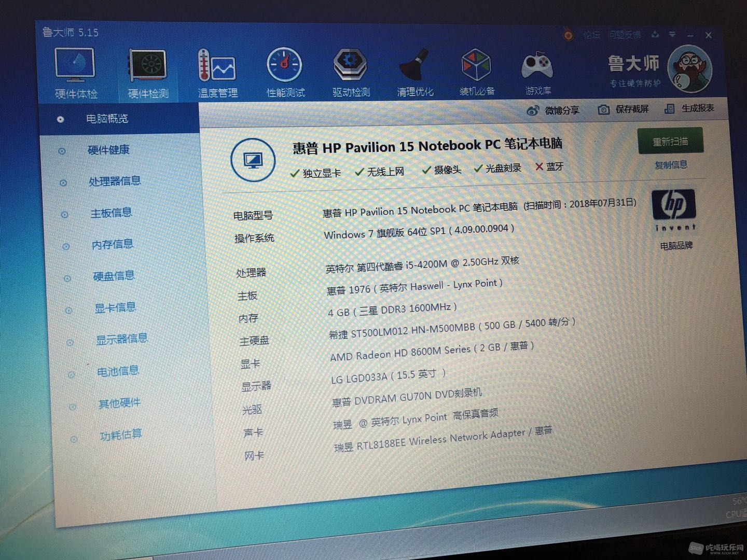Click the DVDRAM GU70N optical drive text
This screenshot has width=747, height=560.
407,397
